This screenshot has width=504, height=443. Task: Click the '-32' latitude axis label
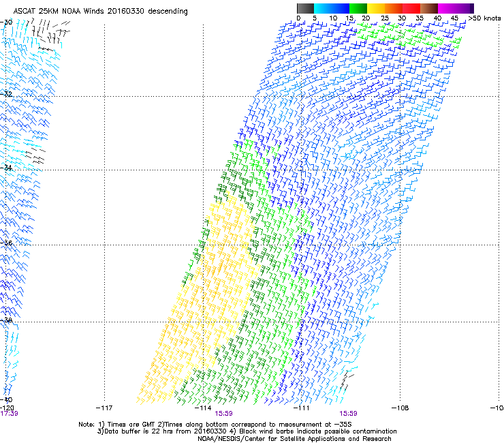[6, 94]
